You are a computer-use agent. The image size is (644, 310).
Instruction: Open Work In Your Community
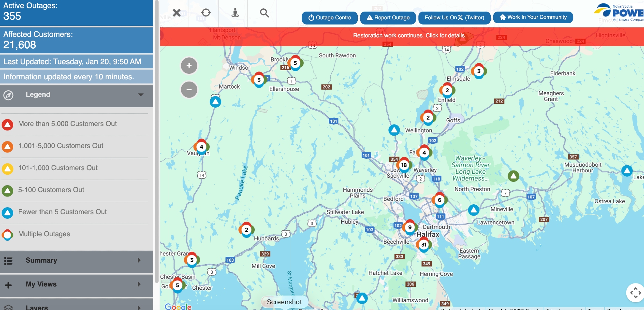533,17
